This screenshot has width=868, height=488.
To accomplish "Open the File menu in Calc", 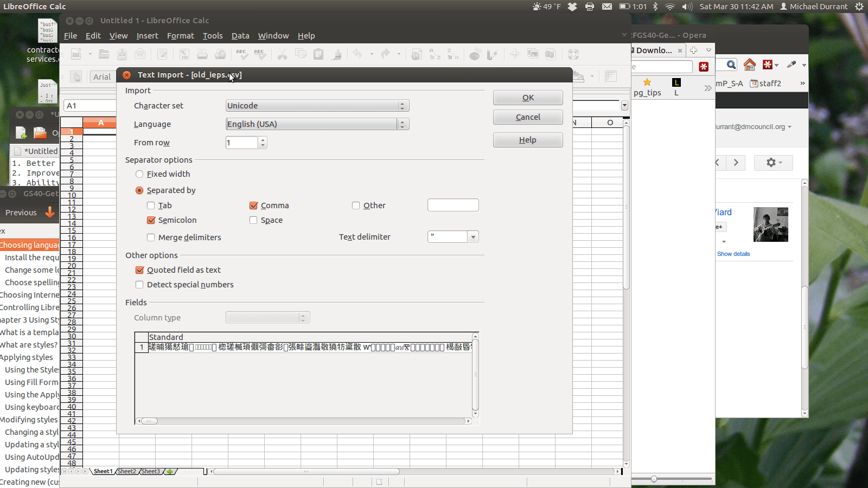I will [71, 36].
